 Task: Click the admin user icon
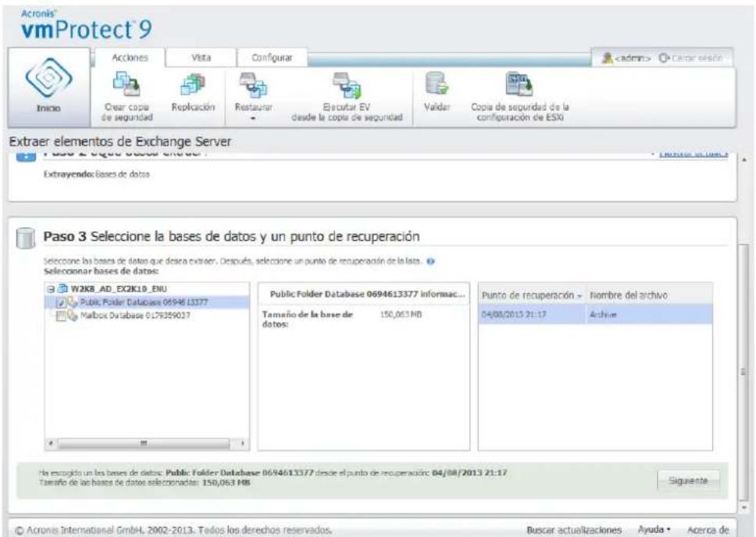coord(608,59)
